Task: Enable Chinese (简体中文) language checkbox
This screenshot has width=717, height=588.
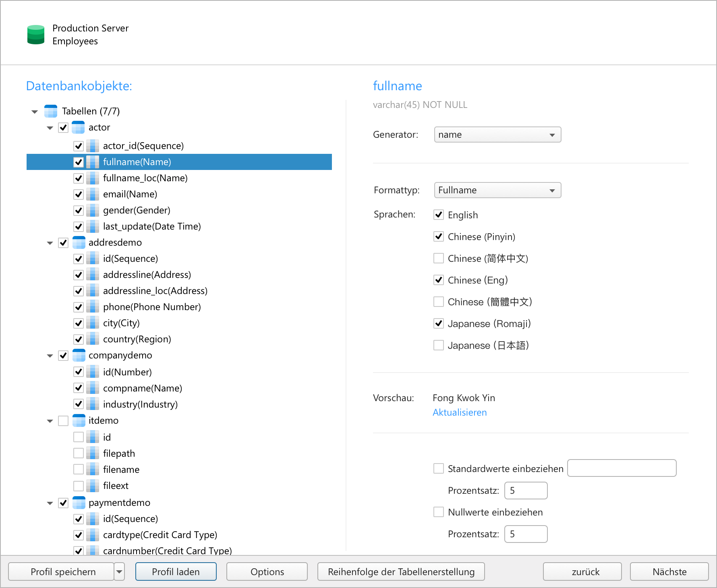Action: click(x=439, y=258)
